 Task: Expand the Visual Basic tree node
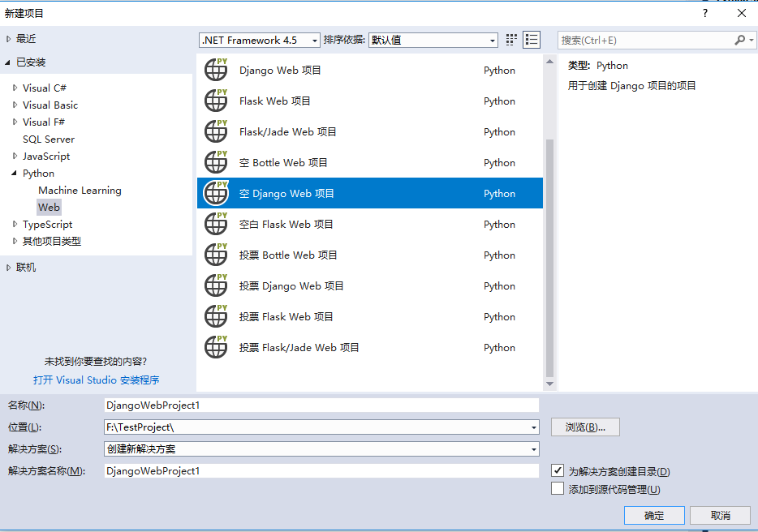click(15, 105)
